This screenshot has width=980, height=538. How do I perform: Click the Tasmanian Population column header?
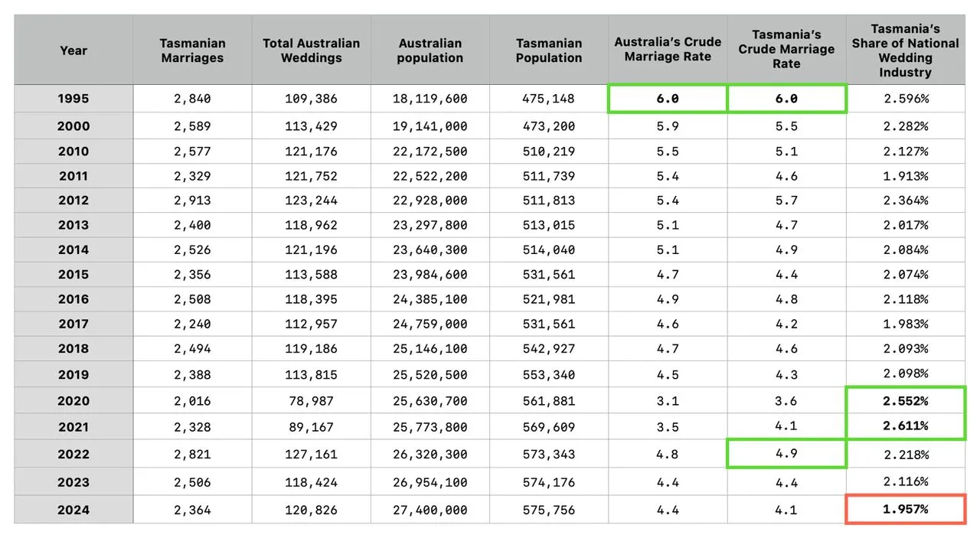pyautogui.click(x=548, y=51)
